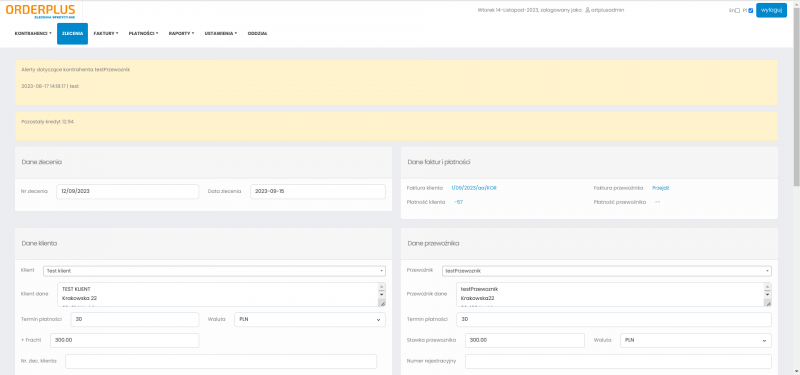The image size is (800, 375).
Task: Click the ORDERPLUS logo
Action: pyautogui.click(x=40, y=11)
